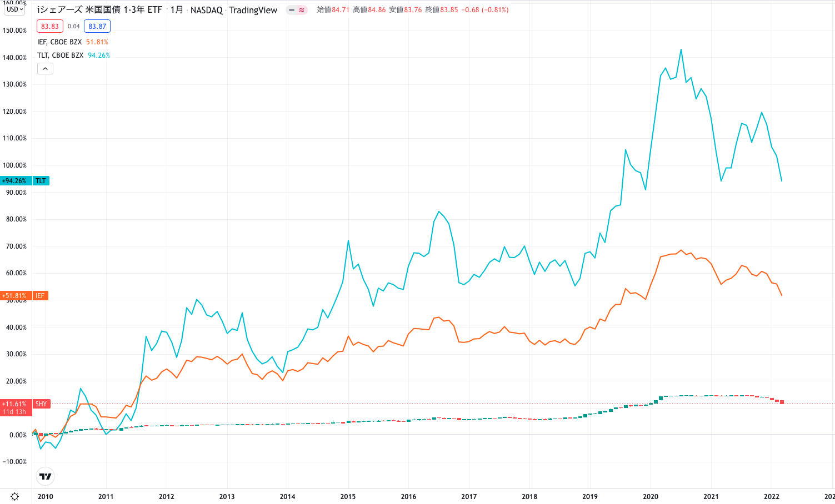Click the 2010 time axis label
The width and height of the screenshot is (835, 504).
tap(46, 497)
